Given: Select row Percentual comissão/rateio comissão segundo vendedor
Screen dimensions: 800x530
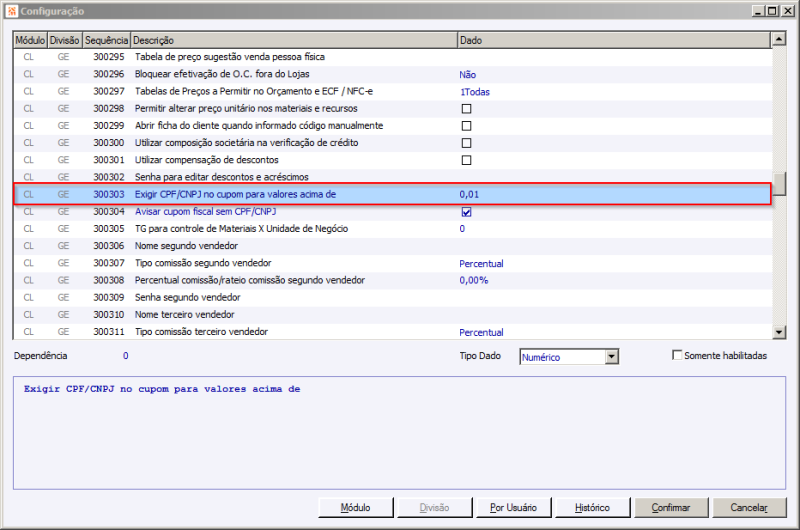Looking at the screenshot, I should click(x=392, y=281).
